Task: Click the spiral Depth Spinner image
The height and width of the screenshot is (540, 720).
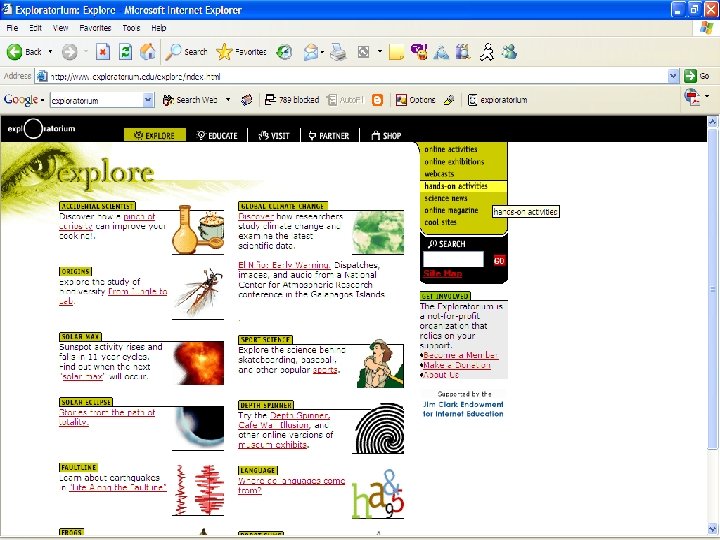Action: coord(378,428)
